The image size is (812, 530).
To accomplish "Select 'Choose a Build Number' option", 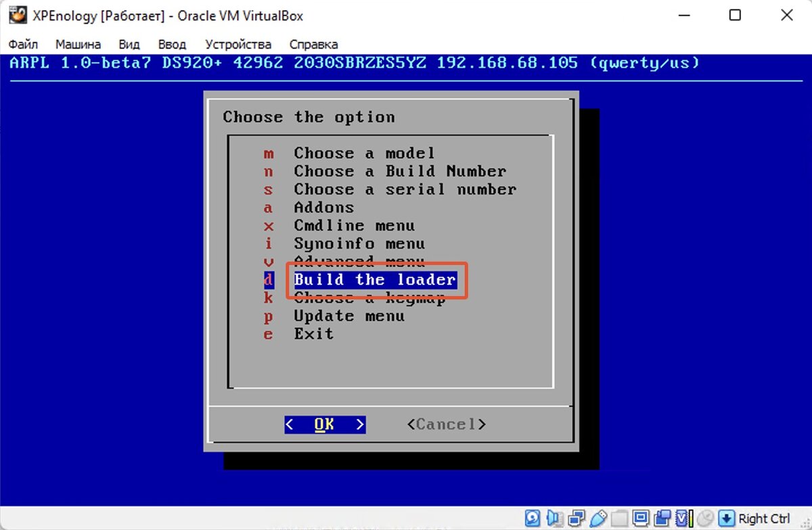I will tap(400, 171).
